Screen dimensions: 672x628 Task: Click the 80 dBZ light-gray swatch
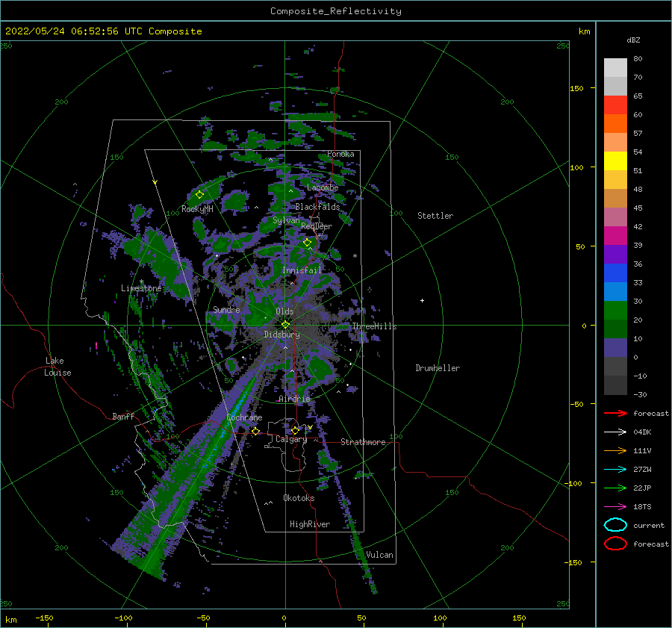click(615, 67)
